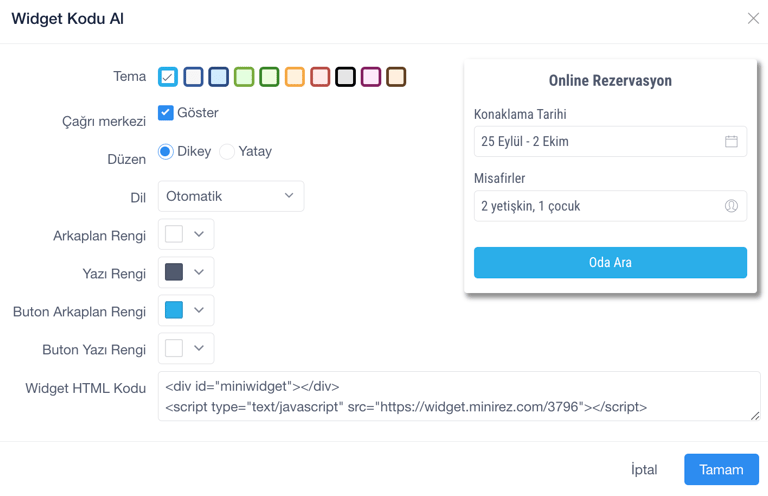Uncheck the Göster call center checkbox
The width and height of the screenshot is (768, 496).
[x=166, y=113]
